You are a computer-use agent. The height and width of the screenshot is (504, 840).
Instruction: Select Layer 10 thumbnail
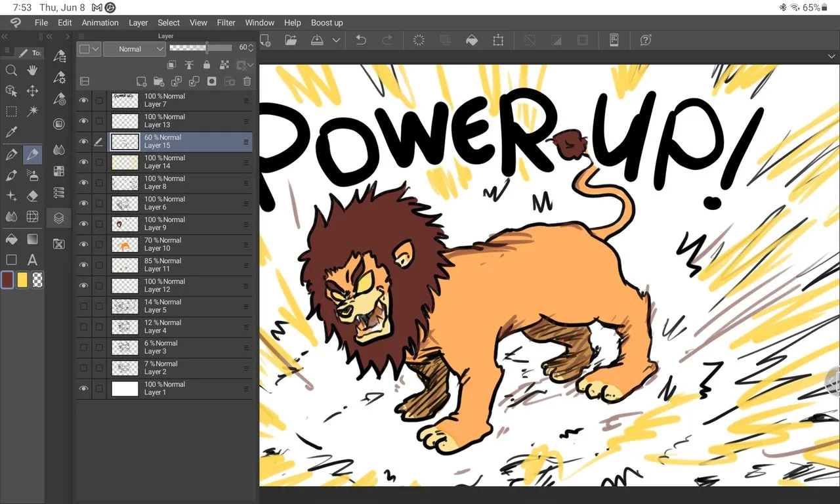click(x=125, y=245)
